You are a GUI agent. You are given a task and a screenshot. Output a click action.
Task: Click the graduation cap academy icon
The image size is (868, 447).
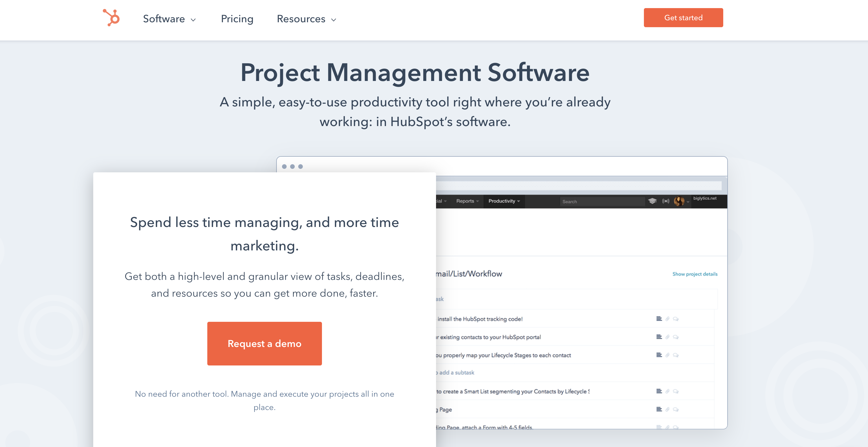[x=652, y=201]
